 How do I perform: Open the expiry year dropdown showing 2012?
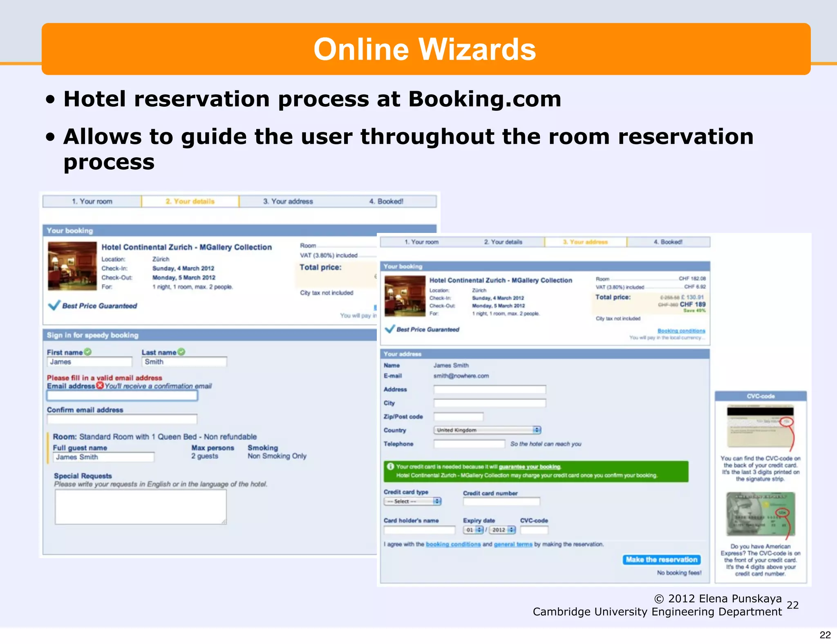click(x=502, y=530)
